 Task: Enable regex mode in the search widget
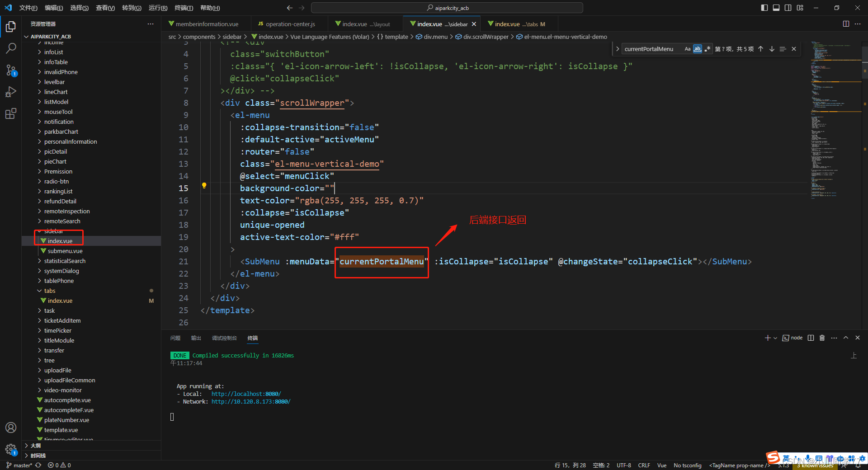708,49
